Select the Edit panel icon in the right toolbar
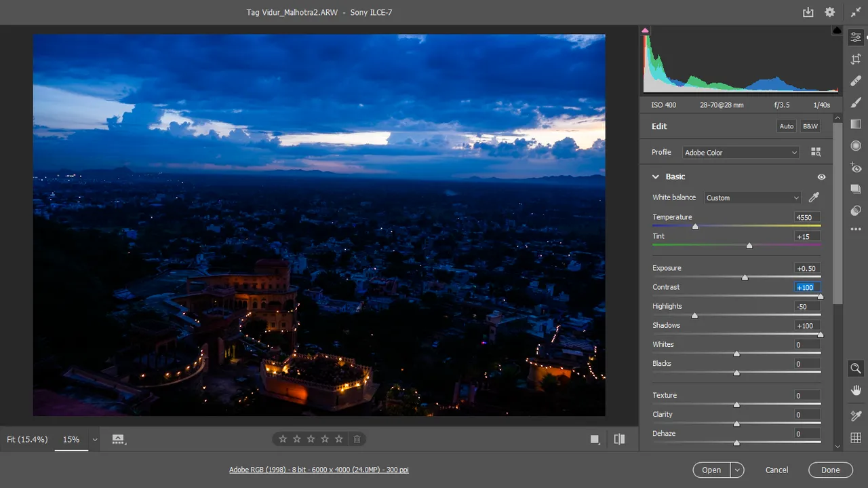The image size is (868, 488). 856,37
